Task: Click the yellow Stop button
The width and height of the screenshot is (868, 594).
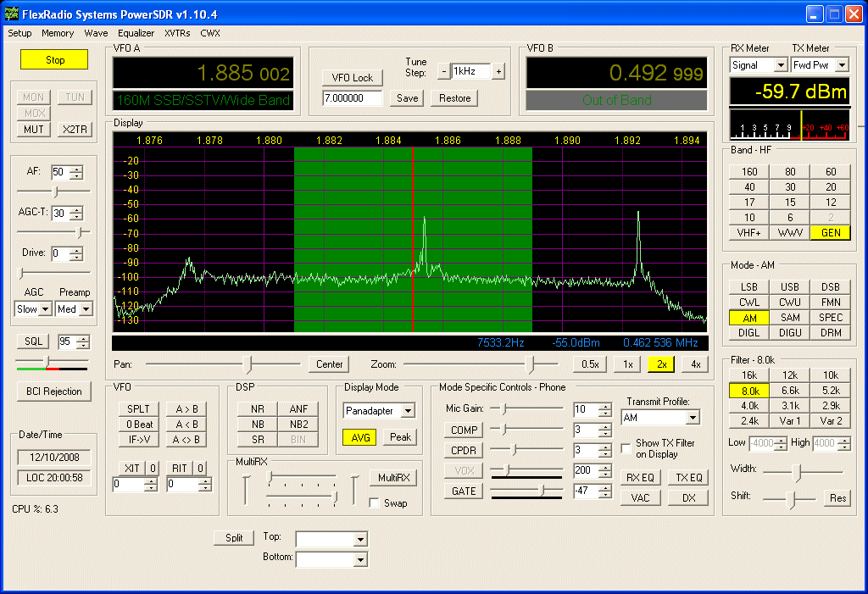Action: click(x=55, y=60)
